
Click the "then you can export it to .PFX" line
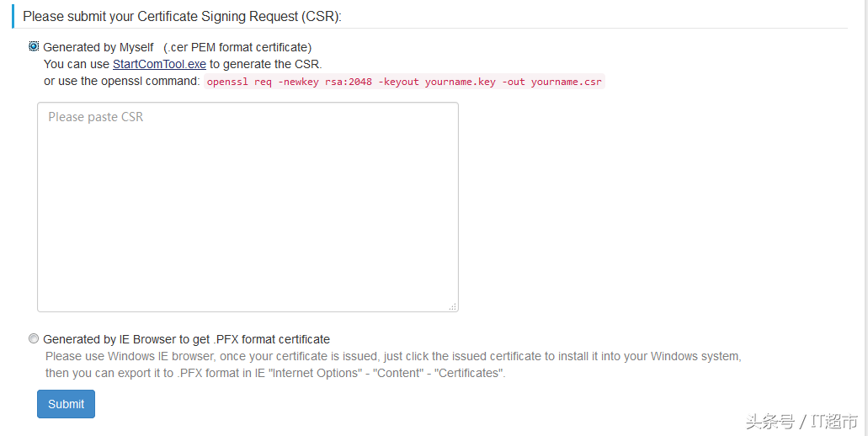[x=275, y=373]
